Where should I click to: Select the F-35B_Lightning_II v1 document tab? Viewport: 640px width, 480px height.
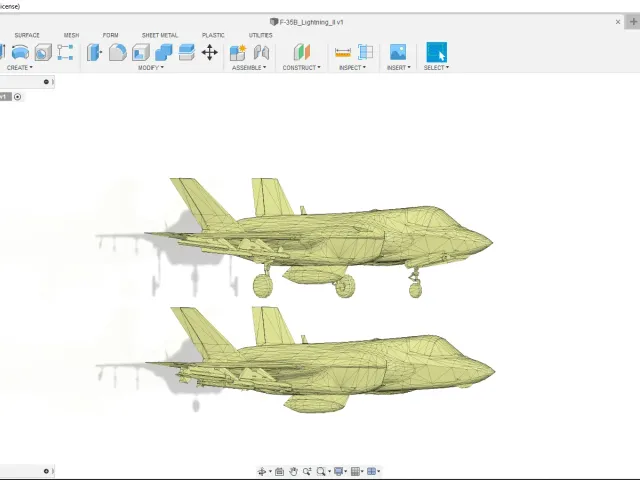(x=307, y=22)
